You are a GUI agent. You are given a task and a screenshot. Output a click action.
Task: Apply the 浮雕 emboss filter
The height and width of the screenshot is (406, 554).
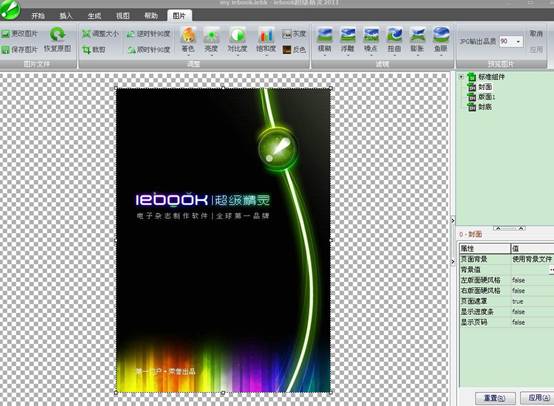(348, 40)
